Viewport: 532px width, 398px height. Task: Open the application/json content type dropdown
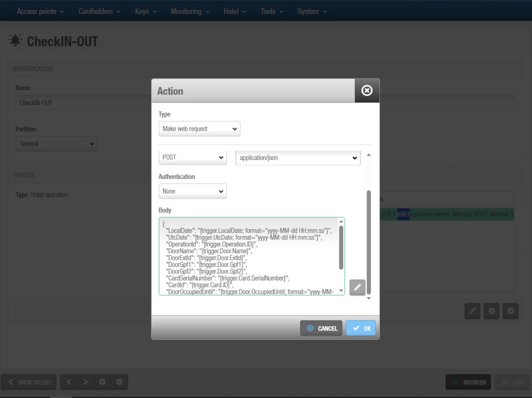click(298, 158)
